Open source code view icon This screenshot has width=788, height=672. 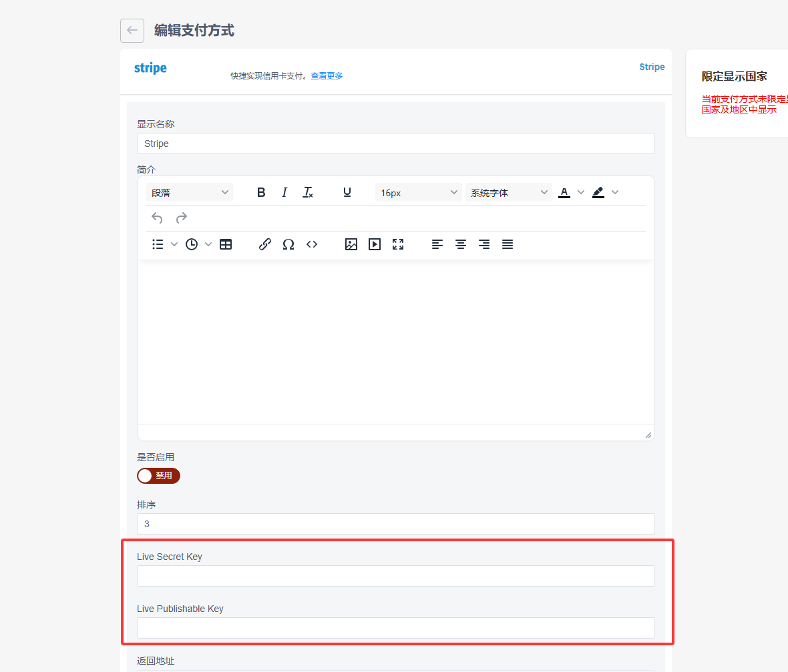pyautogui.click(x=312, y=244)
